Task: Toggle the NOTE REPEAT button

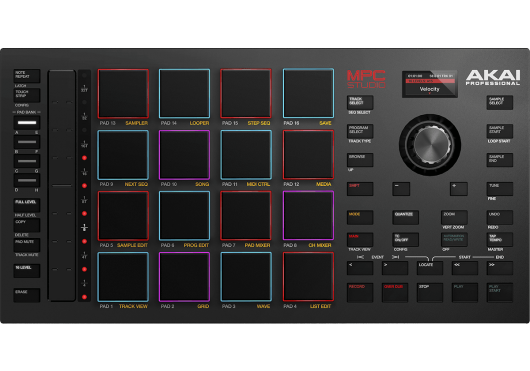Action: point(27,76)
